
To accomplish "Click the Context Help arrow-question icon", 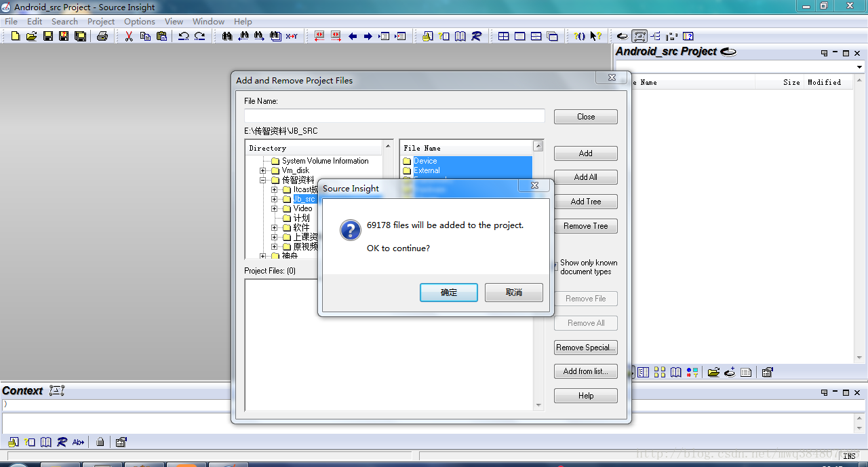I will [595, 36].
